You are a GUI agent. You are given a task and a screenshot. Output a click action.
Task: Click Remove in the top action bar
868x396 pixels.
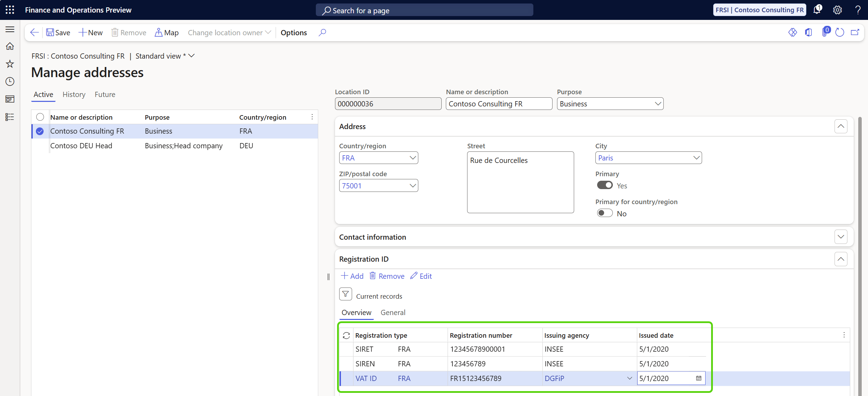pyautogui.click(x=129, y=32)
